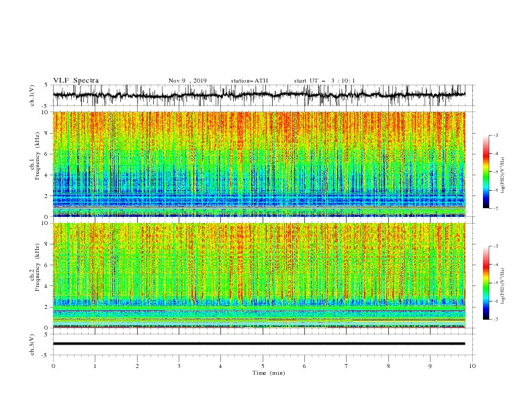Click time axis tick label "3"
The image size is (532, 411).
click(x=179, y=366)
